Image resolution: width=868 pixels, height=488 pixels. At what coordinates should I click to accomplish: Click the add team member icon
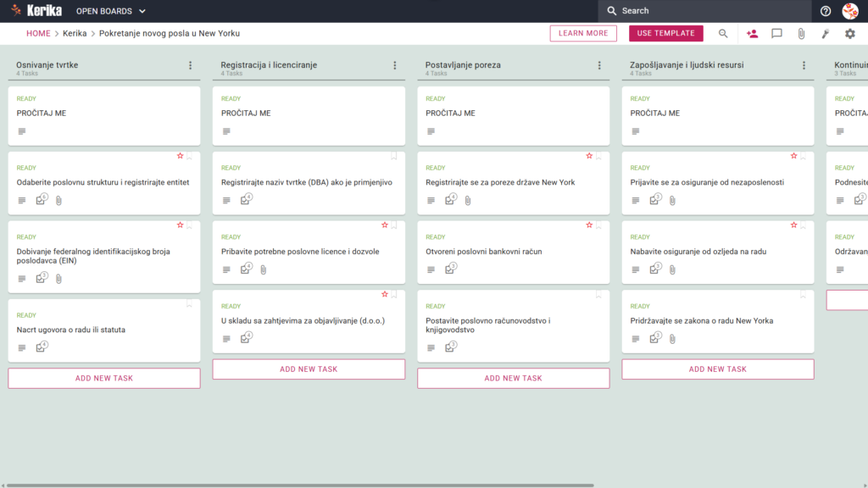752,34
